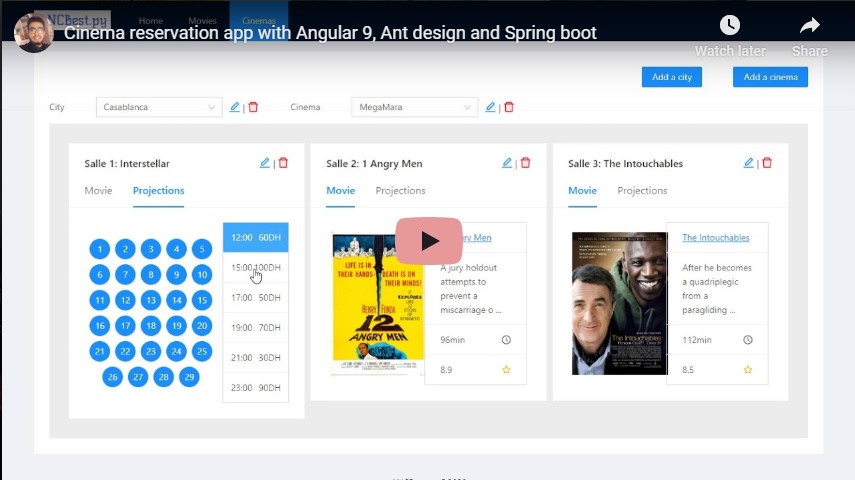Image resolution: width=855 pixels, height=480 pixels.
Task: Edit the Casablanca city with pencil icon
Action: (x=234, y=107)
